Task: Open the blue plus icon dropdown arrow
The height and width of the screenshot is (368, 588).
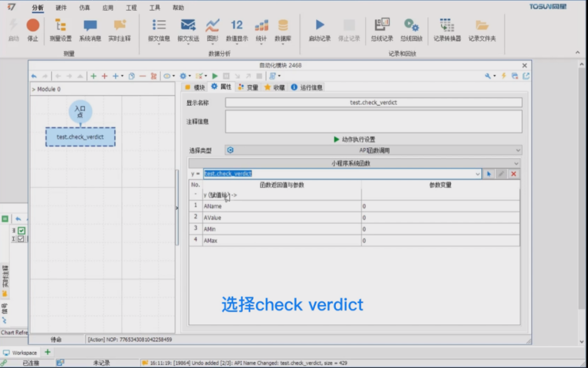Action: tap(122, 76)
